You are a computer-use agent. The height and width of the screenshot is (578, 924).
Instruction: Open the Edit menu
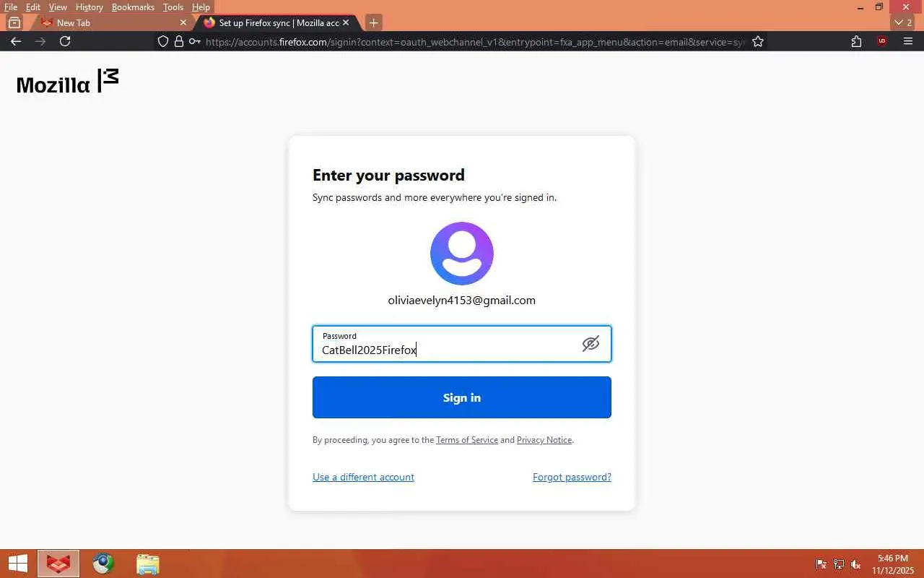pos(33,7)
